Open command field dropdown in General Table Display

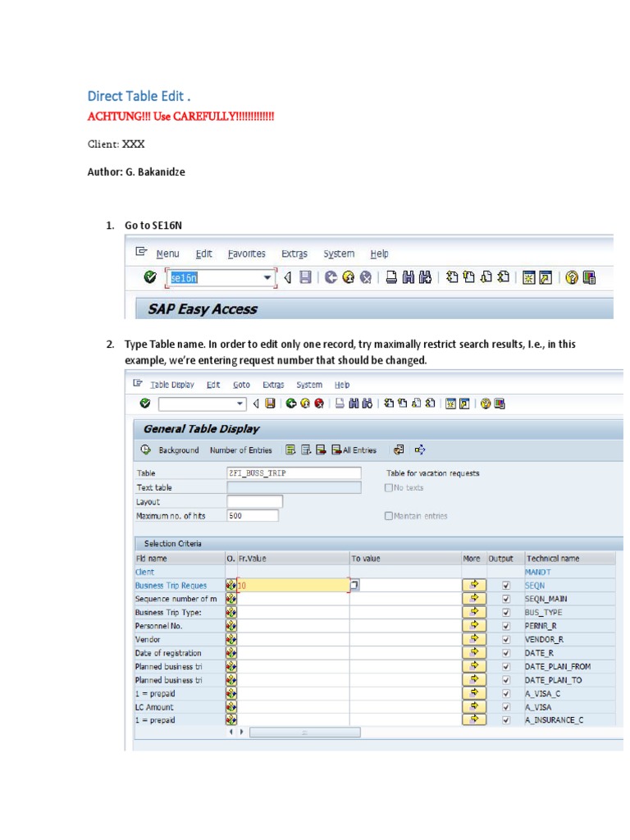tap(240, 404)
